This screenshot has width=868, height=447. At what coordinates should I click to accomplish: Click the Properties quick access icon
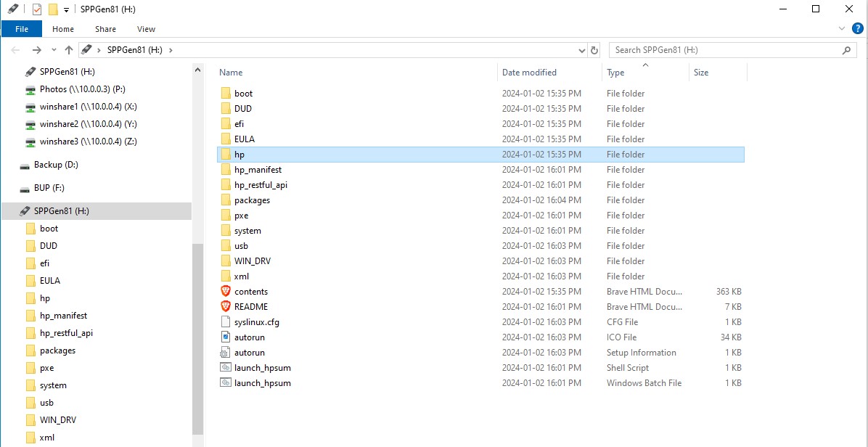click(x=36, y=9)
